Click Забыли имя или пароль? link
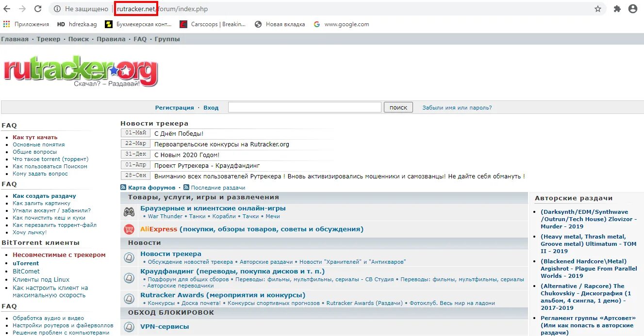The width and height of the screenshot is (644, 336). [457, 108]
